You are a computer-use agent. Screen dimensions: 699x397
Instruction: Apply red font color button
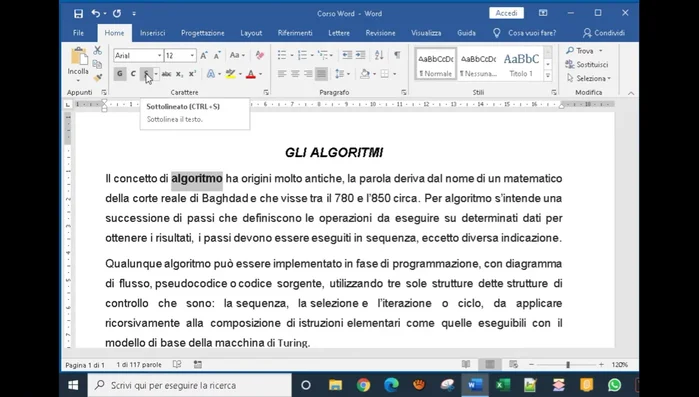click(x=251, y=74)
